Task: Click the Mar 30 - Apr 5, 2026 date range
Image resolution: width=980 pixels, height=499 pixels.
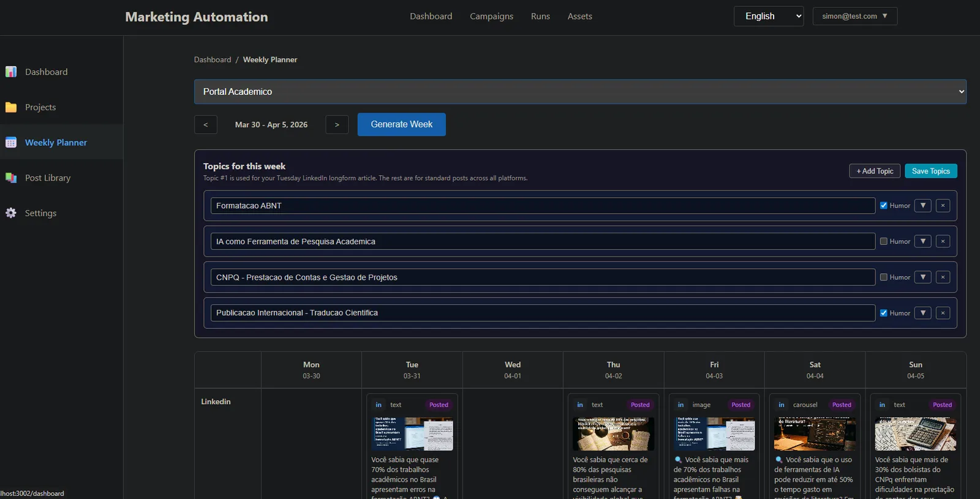Action: (x=271, y=125)
